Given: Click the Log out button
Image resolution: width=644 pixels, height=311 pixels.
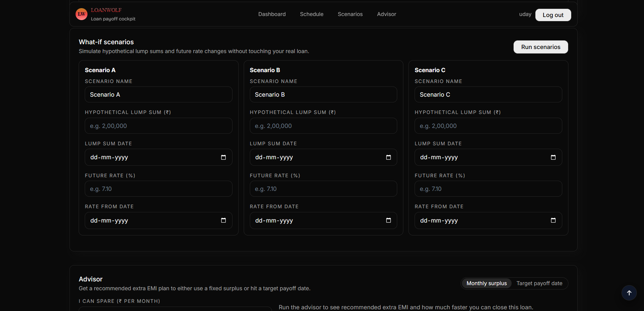Looking at the screenshot, I should click(553, 15).
